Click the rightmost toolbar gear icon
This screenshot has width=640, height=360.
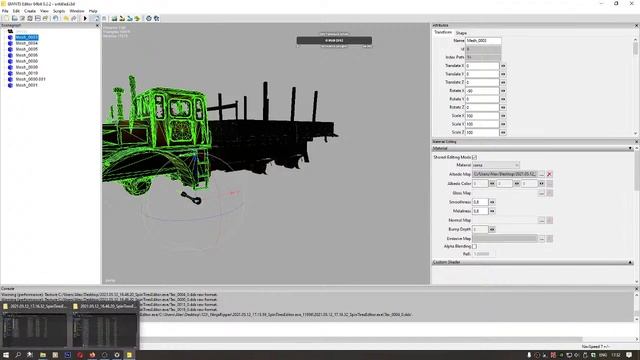[156, 18]
